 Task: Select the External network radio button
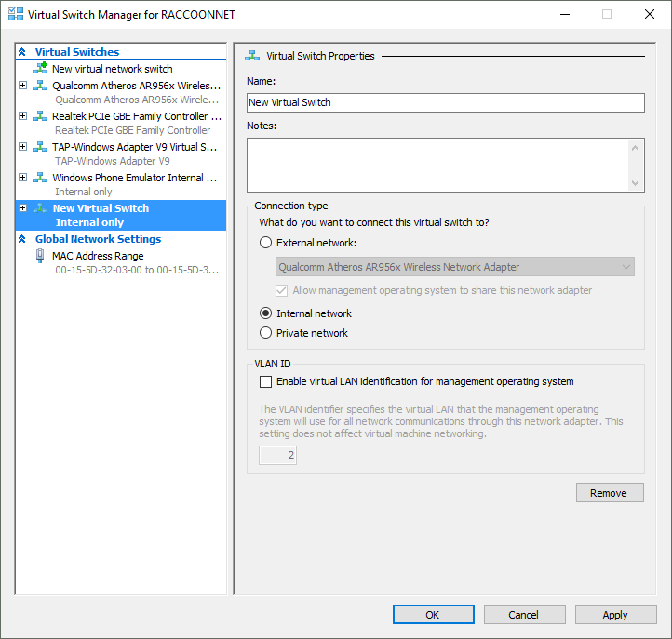(x=265, y=243)
